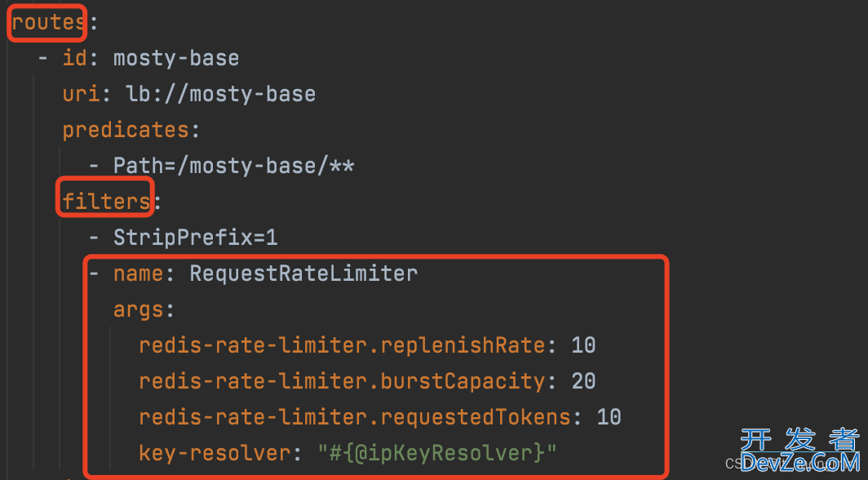Image resolution: width=868 pixels, height=480 pixels.
Task: Click the predicates key
Action: (x=126, y=131)
